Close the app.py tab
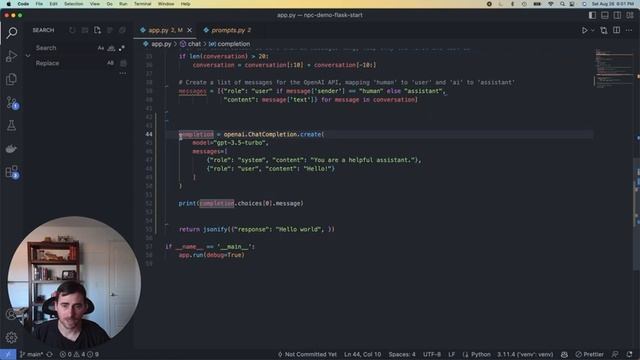The height and width of the screenshot is (360, 640). click(189, 30)
